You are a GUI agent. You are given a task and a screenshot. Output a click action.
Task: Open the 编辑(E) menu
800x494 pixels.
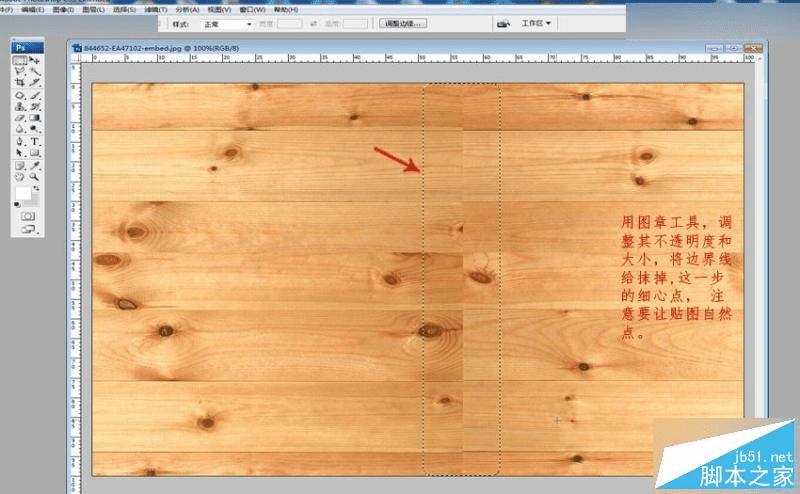coord(33,10)
